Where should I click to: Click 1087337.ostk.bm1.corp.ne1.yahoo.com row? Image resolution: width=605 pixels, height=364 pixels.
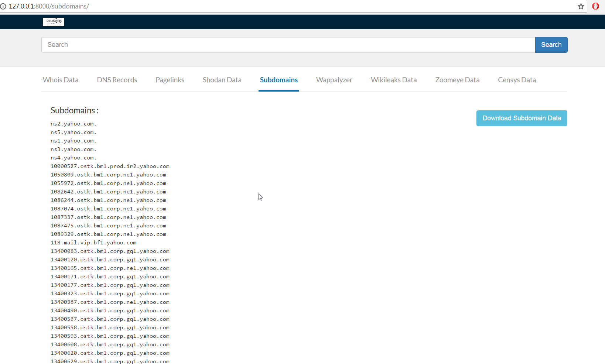109,217
